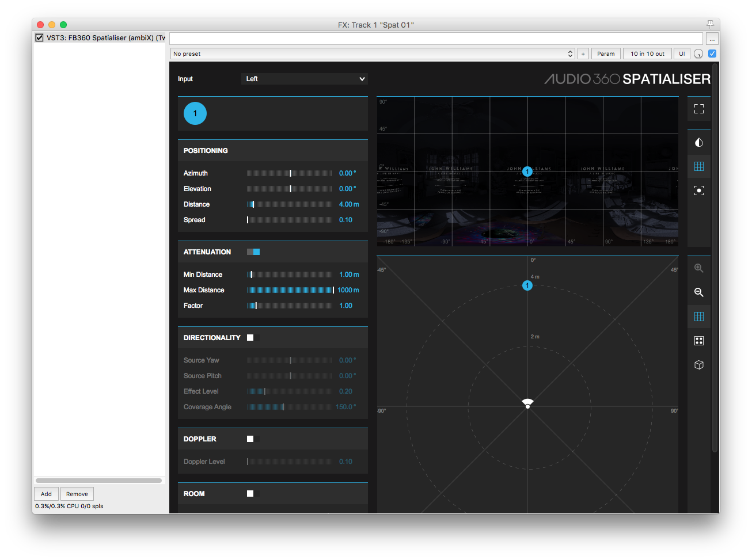This screenshot has height=560, width=752.
Task: Click the pin icon in the title bar
Action: click(710, 24)
